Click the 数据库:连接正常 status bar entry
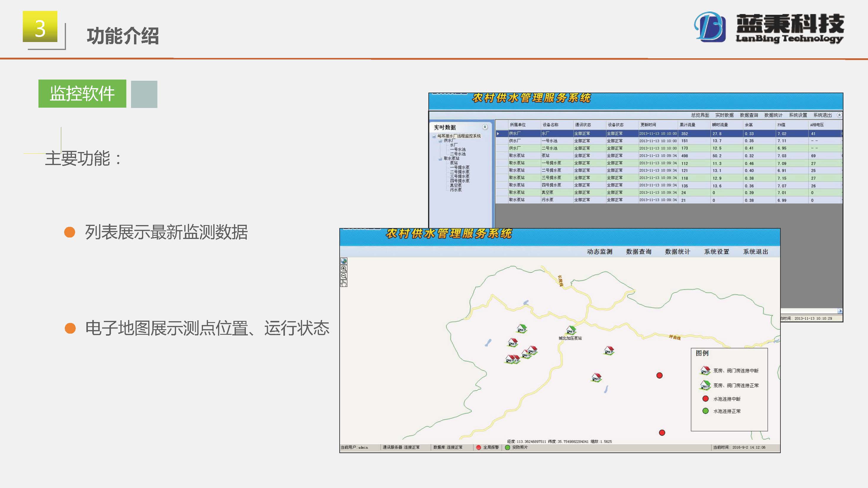The height and width of the screenshot is (488, 868). [448, 447]
